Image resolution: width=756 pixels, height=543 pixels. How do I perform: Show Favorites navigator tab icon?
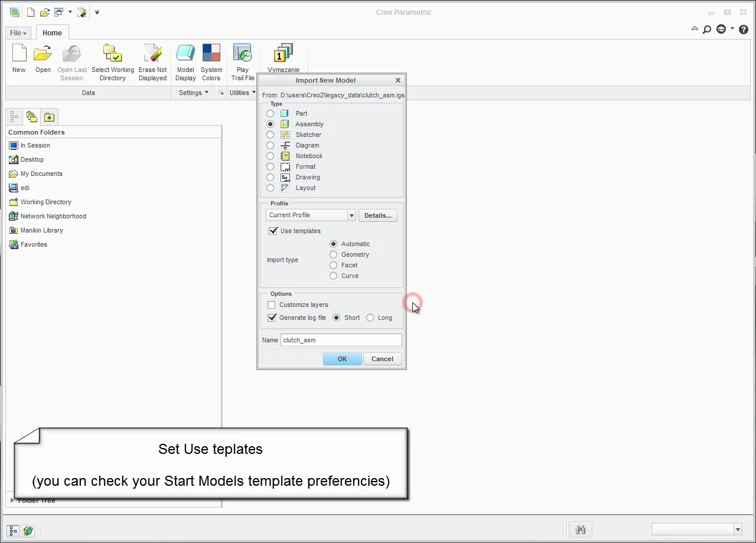[x=50, y=117]
